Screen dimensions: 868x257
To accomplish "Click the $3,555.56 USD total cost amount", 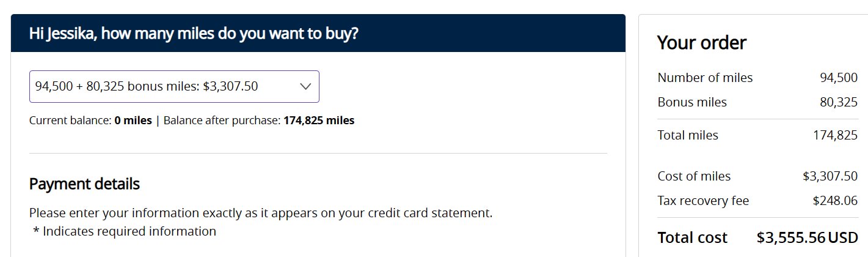I will [807, 237].
